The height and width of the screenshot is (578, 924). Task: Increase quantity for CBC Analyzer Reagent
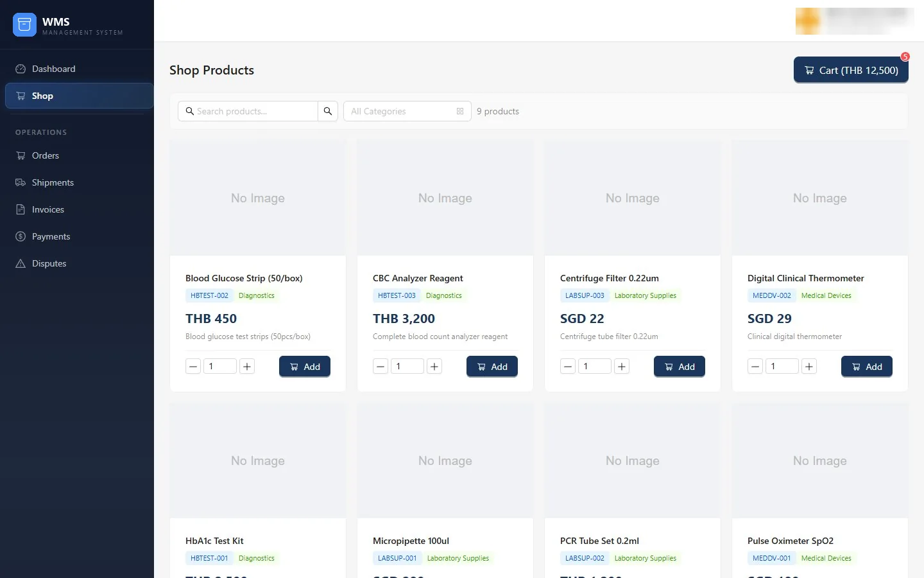click(x=434, y=367)
